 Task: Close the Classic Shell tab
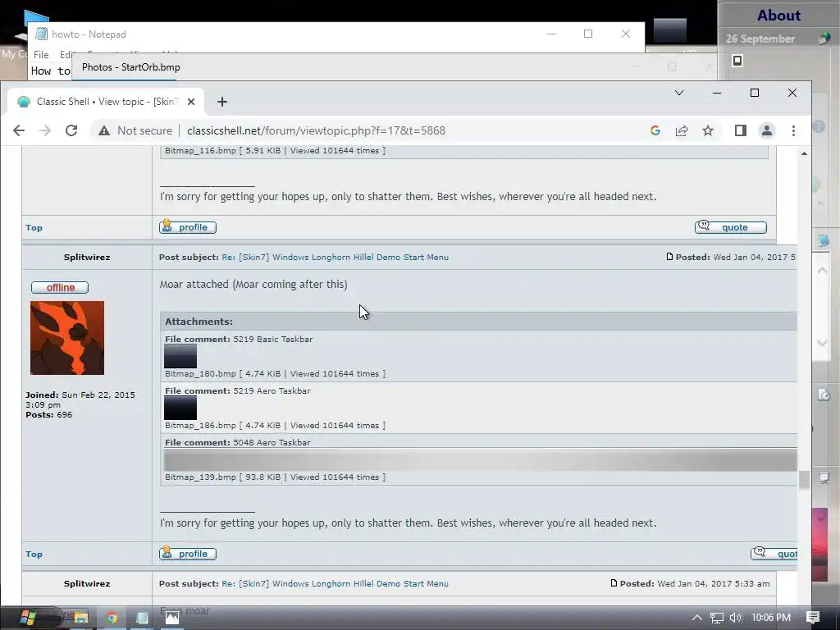point(190,102)
